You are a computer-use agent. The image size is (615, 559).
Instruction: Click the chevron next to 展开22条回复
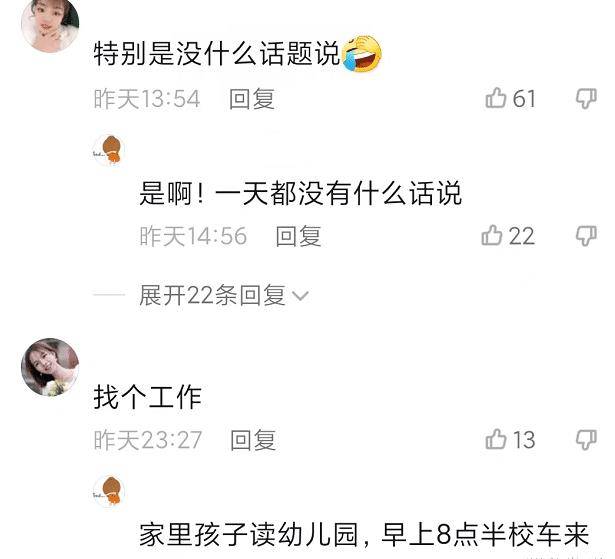(301, 296)
